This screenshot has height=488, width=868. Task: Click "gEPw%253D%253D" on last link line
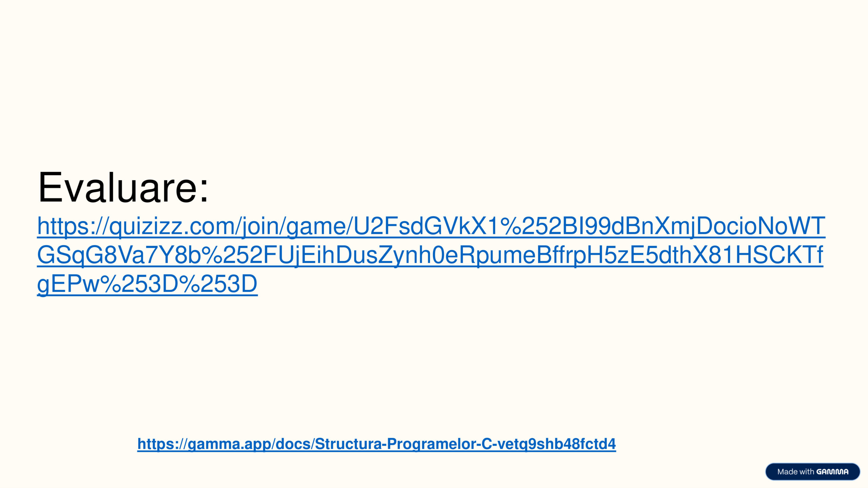click(147, 284)
